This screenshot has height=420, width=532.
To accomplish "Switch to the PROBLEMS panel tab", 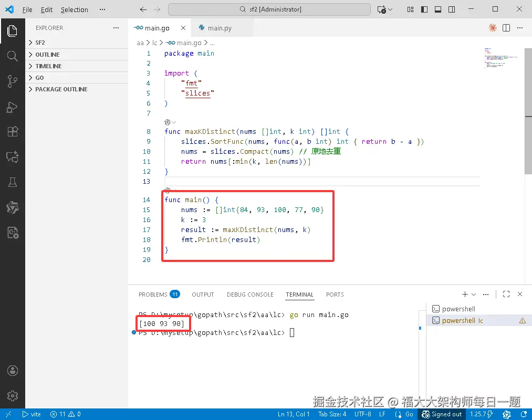I will pos(159,295).
